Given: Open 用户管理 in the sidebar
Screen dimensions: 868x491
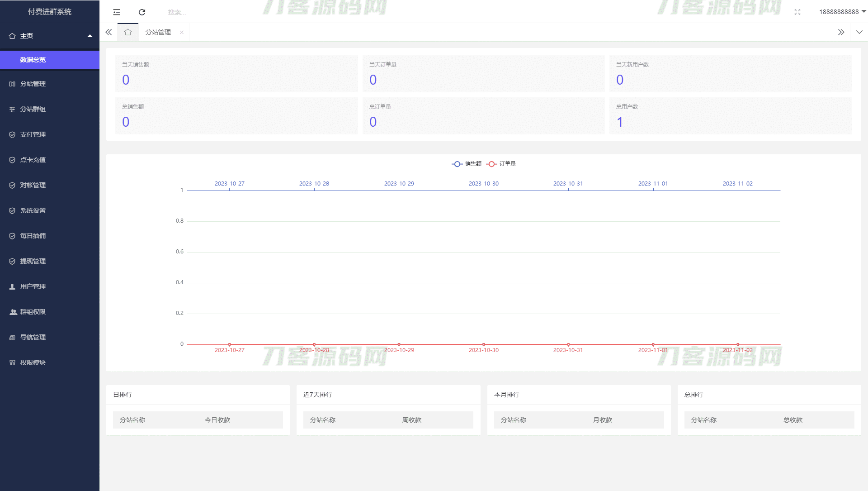Looking at the screenshot, I should [33, 286].
